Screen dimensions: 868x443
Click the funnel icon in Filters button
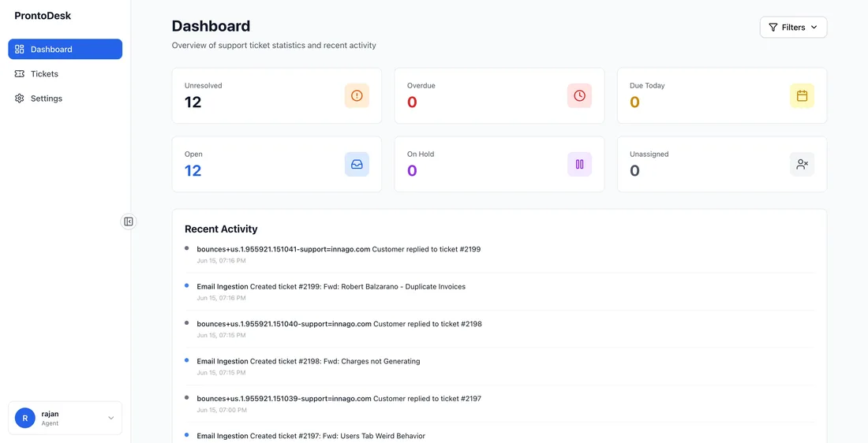point(773,27)
